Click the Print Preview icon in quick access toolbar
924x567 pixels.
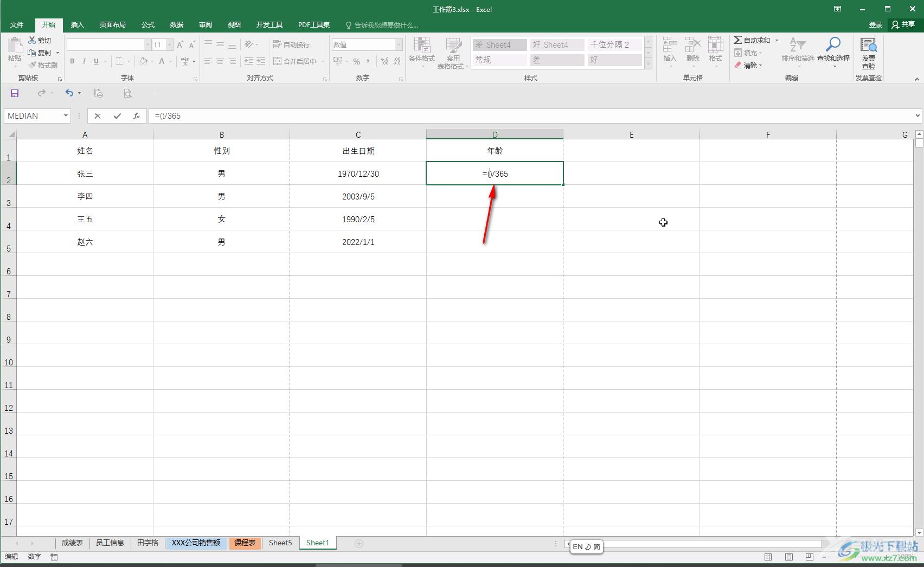(x=127, y=93)
